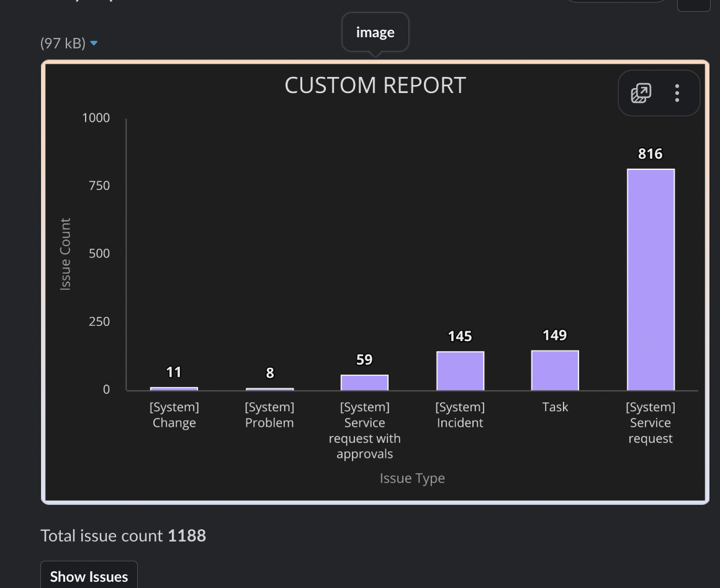Screen dimensions: 720x588
Task: Click the value label "8"
Action: (270, 373)
